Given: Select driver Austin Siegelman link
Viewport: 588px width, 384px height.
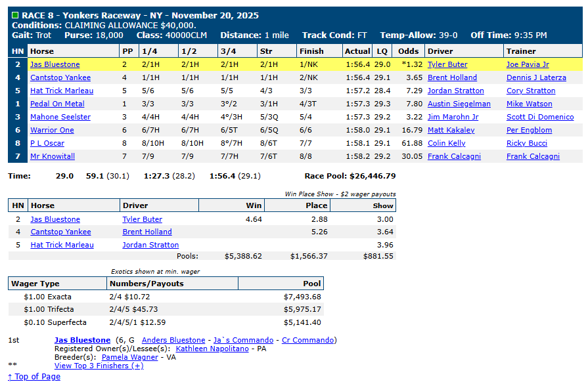Looking at the screenshot, I should coord(459,104).
